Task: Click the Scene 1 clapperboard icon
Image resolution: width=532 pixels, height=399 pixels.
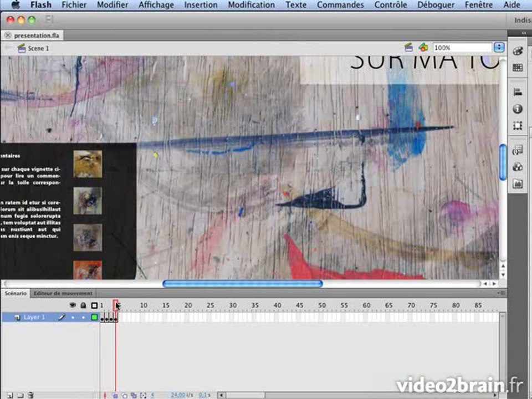Action: (22, 48)
